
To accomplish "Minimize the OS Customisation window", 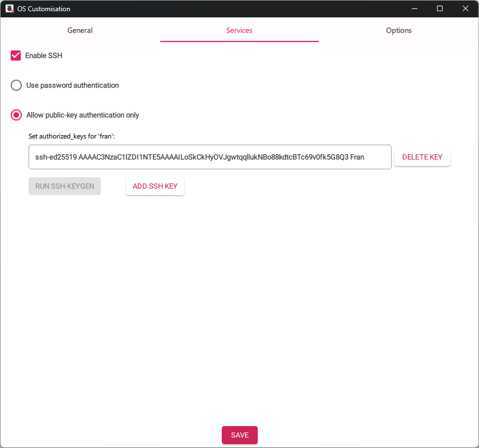I will [x=414, y=8].
